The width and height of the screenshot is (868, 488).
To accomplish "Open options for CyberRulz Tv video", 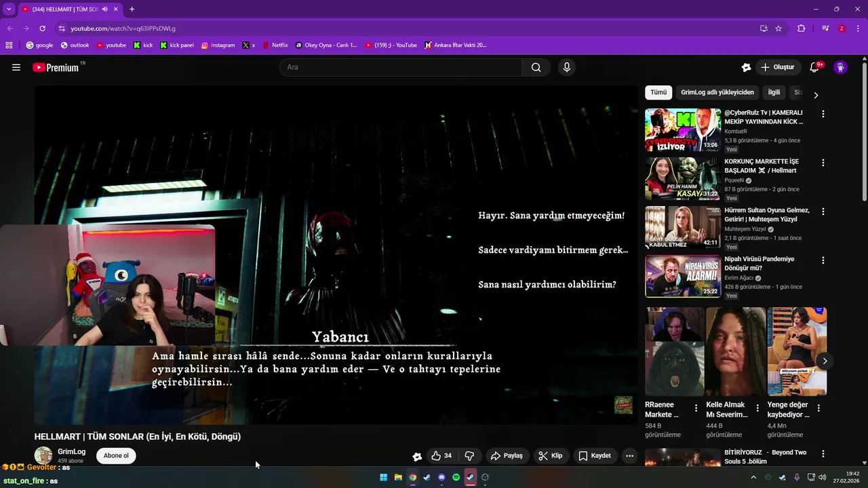I will [x=823, y=114].
